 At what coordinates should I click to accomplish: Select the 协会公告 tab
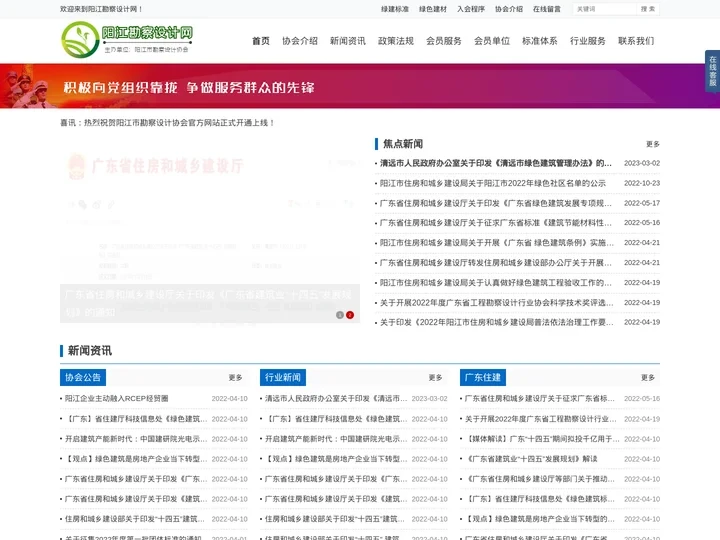coord(83,377)
